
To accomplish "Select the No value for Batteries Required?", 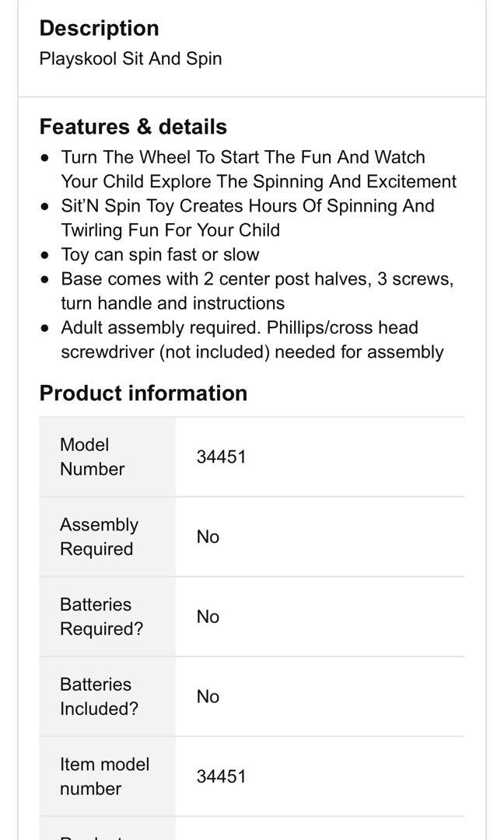I will tap(208, 617).
